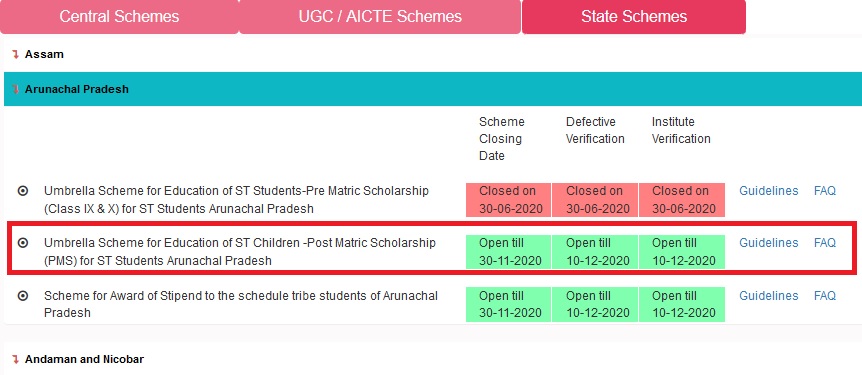Click the Pre Matric Scholarship scheme title
The height and width of the screenshot is (375, 862).
(x=236, y=200)
